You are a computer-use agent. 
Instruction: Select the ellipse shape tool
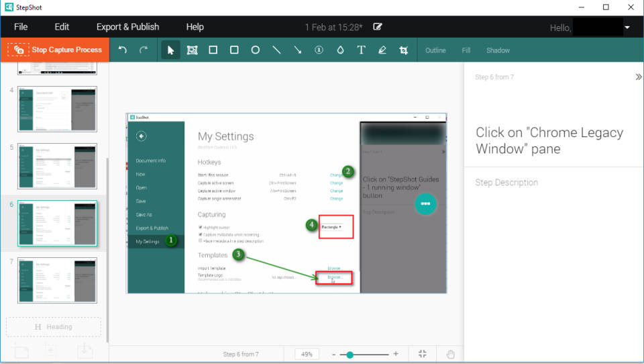click(x=255, y=50)
